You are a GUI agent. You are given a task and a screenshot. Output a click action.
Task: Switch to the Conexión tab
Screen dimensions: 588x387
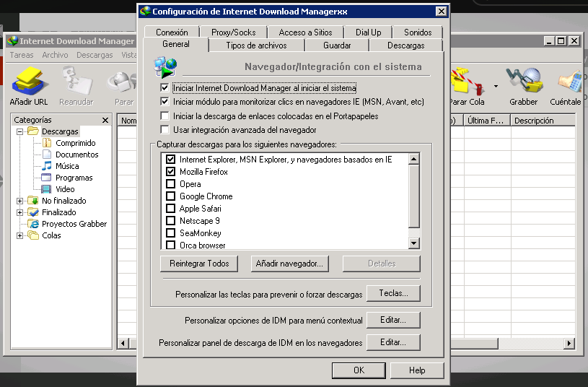[x=172, y=32]
